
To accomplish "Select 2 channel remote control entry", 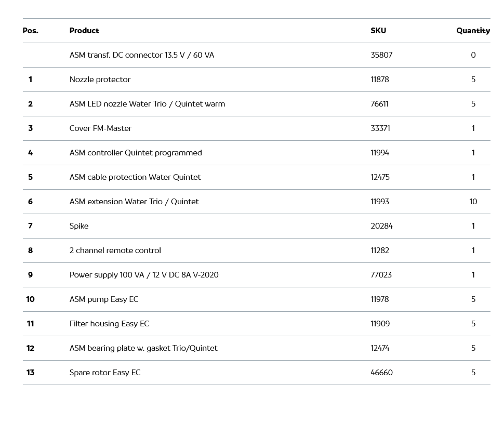I will click(115, 250).
